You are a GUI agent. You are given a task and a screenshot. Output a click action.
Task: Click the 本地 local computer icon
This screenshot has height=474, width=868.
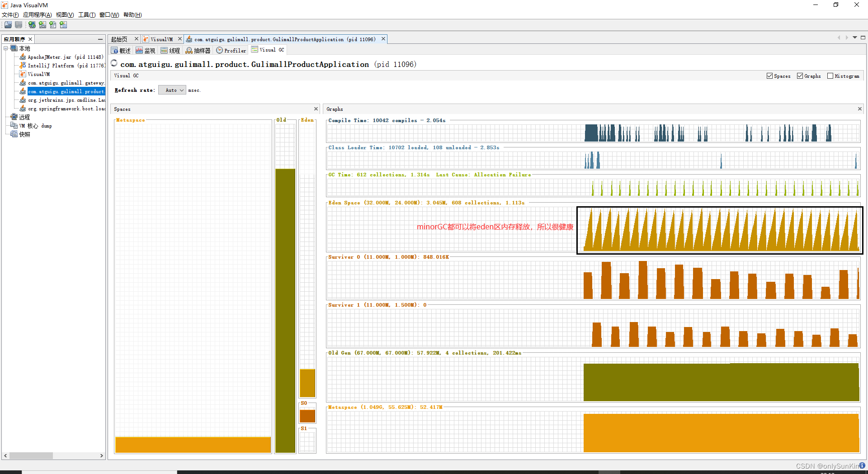(x=14, y=48)
